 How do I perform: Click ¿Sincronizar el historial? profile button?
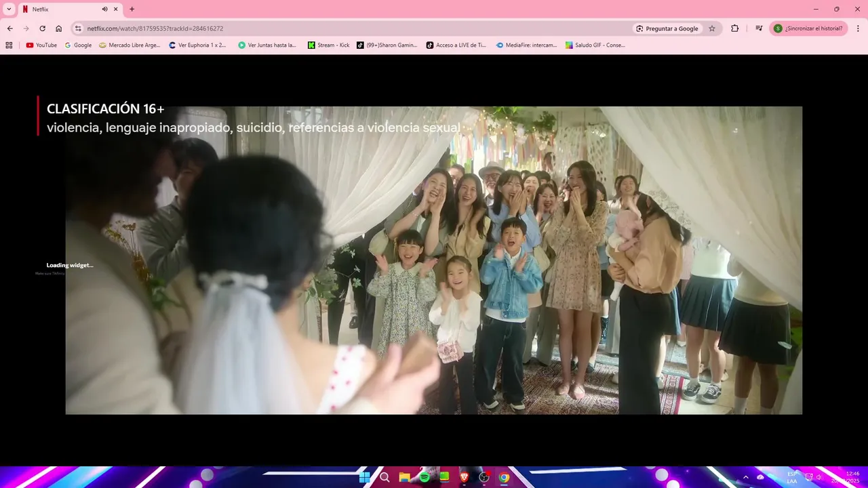point(809,28)
